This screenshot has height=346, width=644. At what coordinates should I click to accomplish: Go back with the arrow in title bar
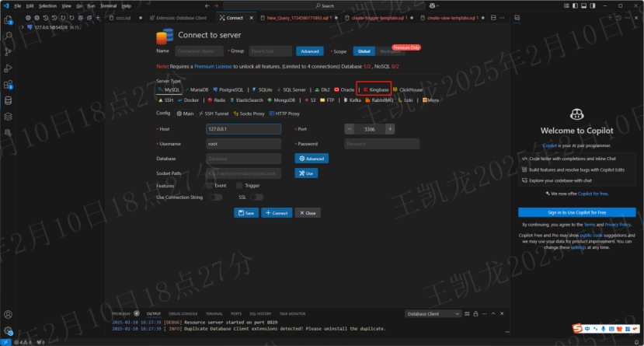(x=207, y=5)
